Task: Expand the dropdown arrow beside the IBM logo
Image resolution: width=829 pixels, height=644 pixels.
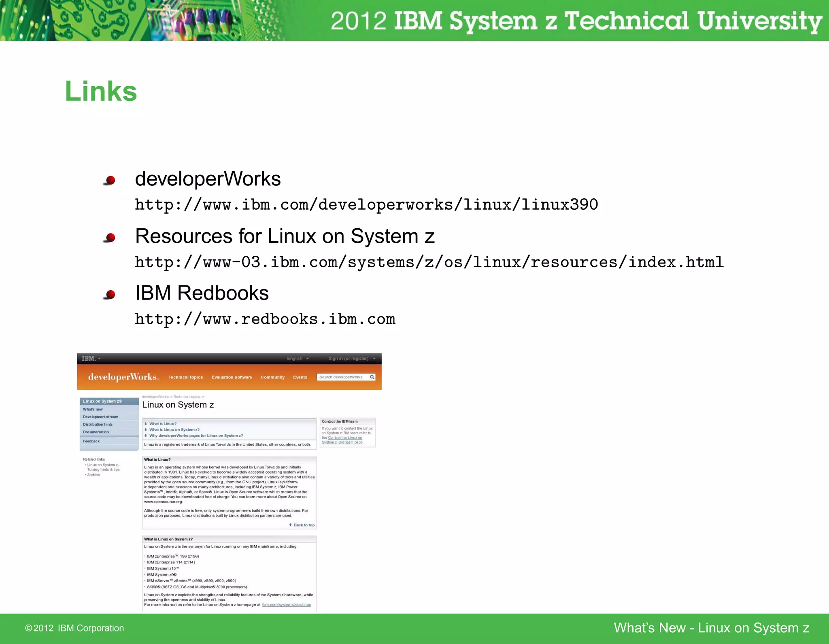Action: 100,359
